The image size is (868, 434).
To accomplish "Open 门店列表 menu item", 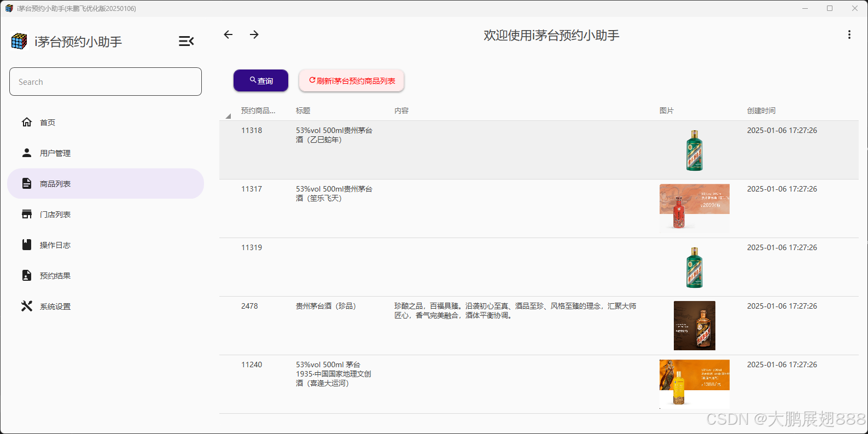I will coord(106,214).
